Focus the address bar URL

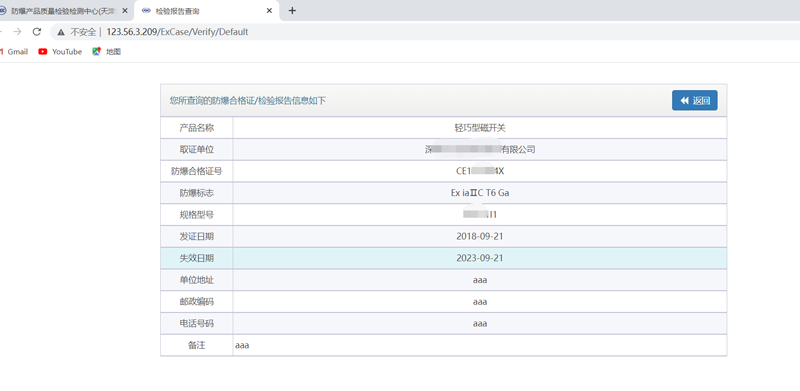pyautogui.click(x=177, y=32)
